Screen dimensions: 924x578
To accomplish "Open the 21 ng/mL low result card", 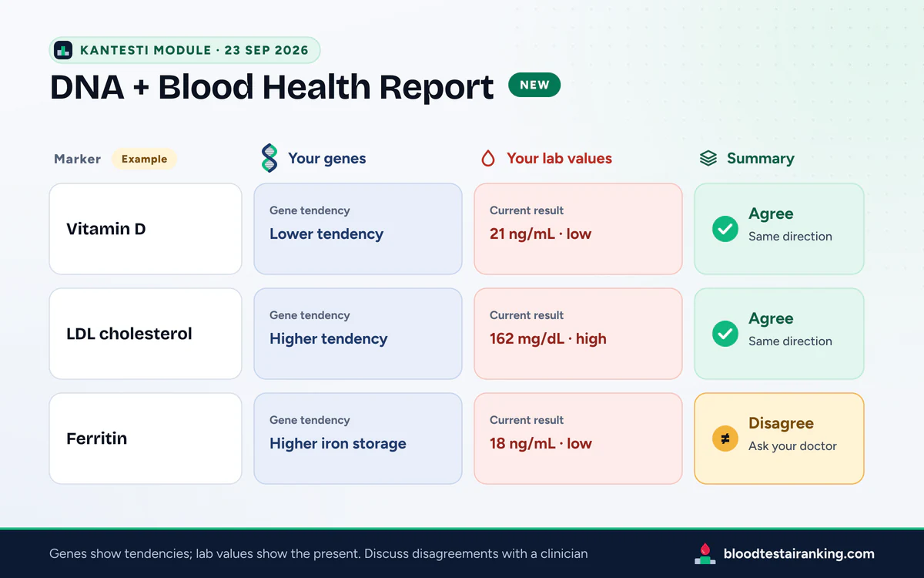I will (x=578, y=229).
